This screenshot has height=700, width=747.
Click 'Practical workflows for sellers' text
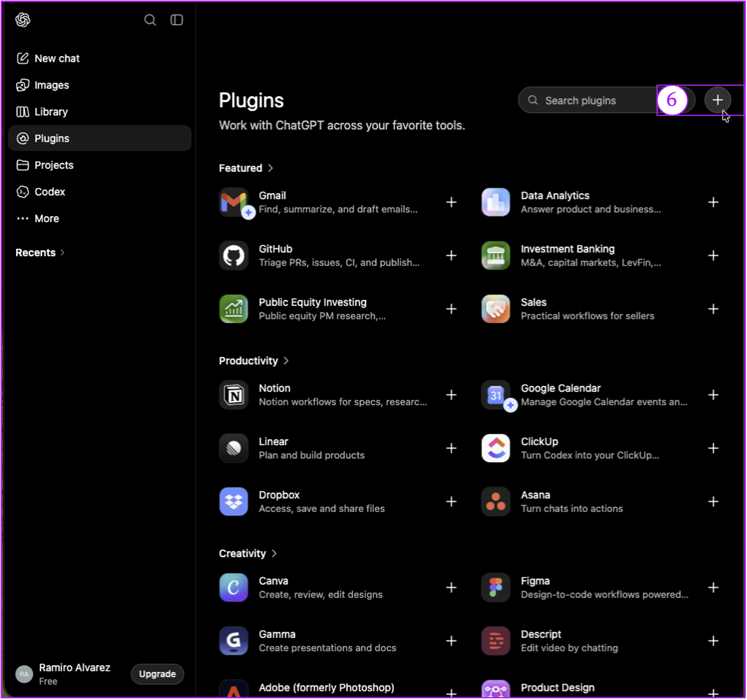click(x=587, y=316)
